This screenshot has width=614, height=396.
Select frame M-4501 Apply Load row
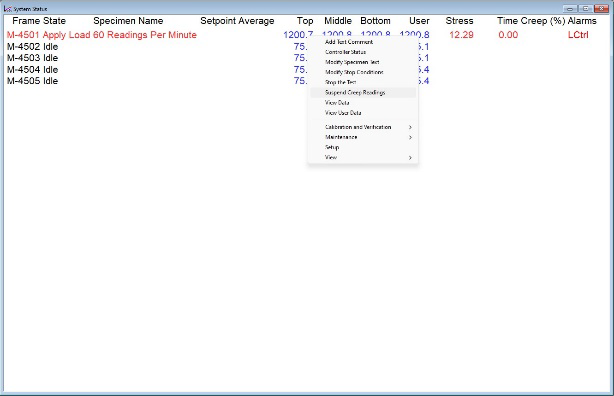point(102,35)
